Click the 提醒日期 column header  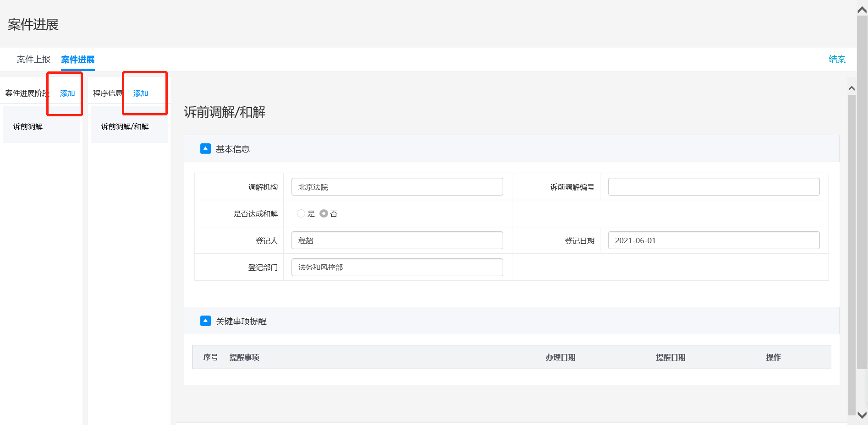(670, 357)
